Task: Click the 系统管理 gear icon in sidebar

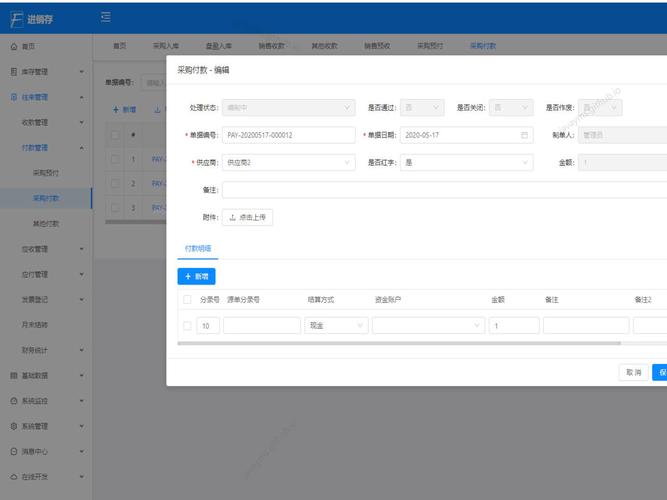Action: tap(13, 426)
